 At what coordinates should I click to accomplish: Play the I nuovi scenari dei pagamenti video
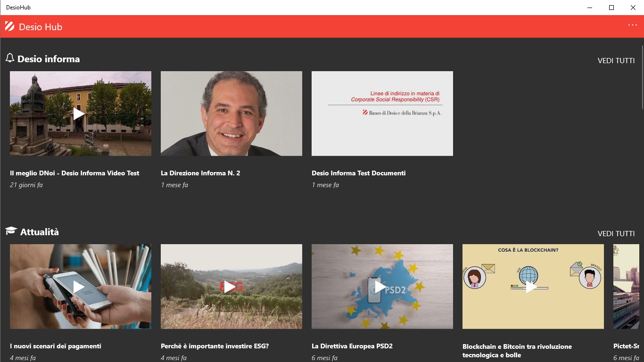79,287
